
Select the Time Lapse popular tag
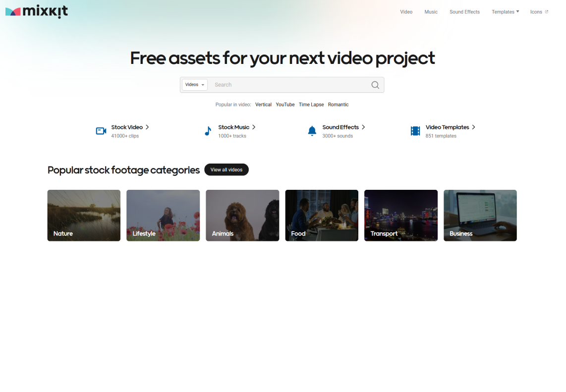tap(311, 105)
